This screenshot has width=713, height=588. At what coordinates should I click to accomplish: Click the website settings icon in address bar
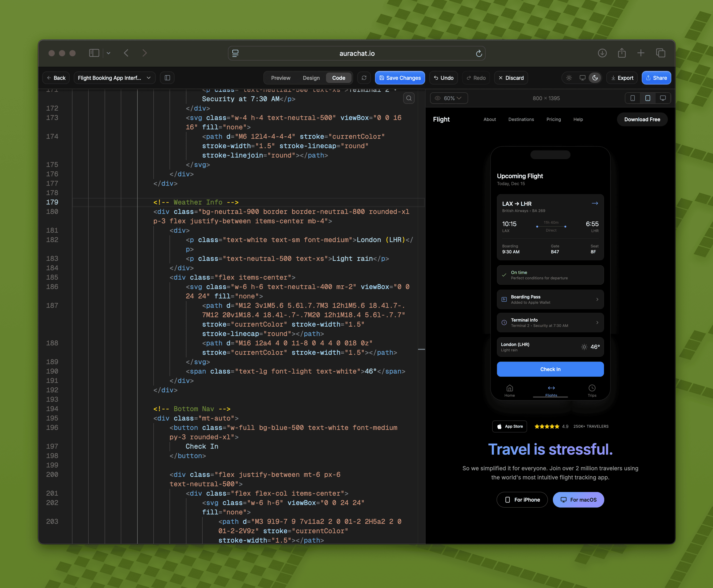click(235, 53)
